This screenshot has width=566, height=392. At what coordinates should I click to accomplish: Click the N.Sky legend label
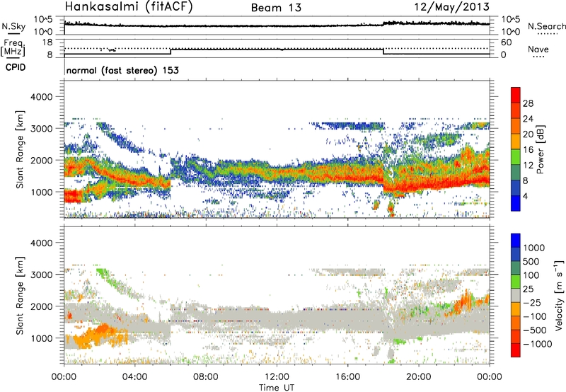point(13,26)
